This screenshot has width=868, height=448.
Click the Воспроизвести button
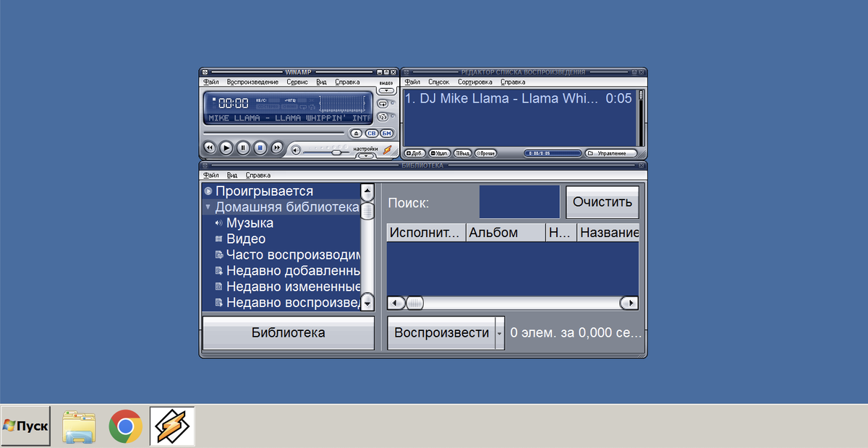pyautogui.click(x=441, y=333)
